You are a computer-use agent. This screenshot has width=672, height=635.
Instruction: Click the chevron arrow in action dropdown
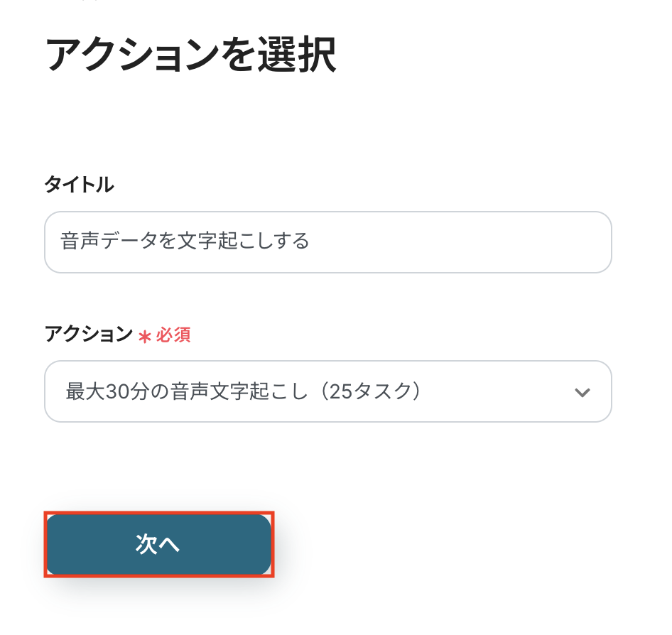(x=582, y=393)
